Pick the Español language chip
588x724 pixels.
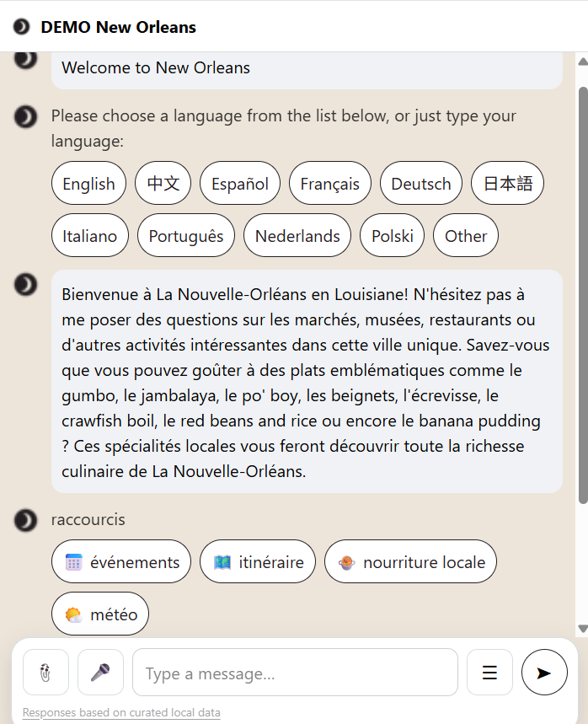[x=239, y=184]
